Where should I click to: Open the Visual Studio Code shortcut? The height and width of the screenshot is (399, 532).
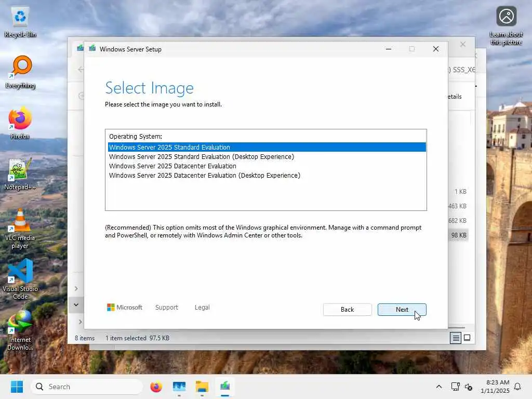coord(20,280)
